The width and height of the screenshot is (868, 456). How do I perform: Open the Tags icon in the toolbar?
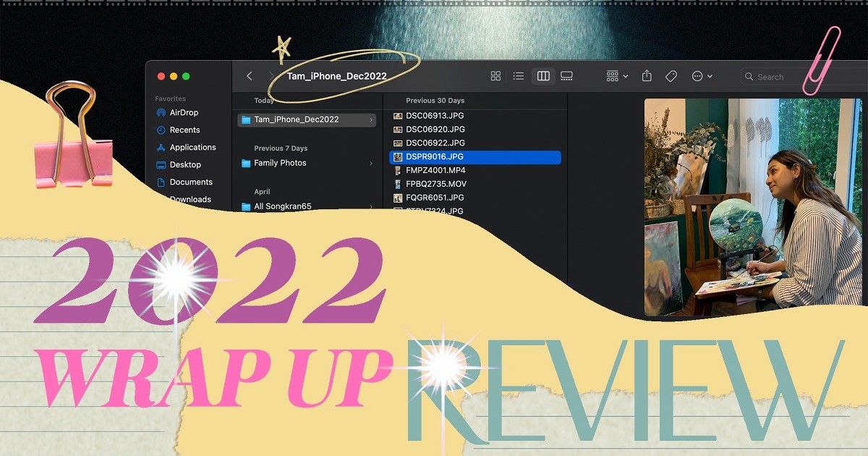(x=671, y=76)
